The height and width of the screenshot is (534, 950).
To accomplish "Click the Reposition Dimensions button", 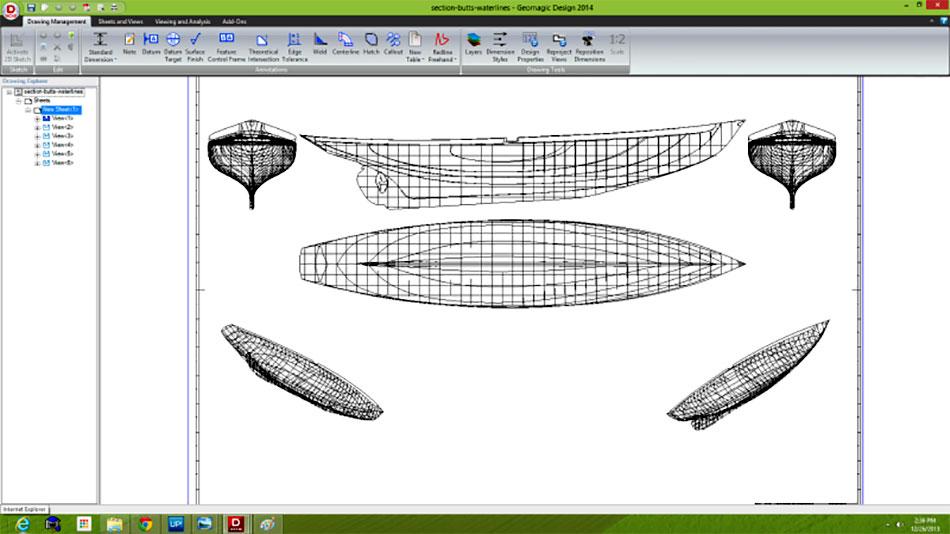I will tap(589, 45).
